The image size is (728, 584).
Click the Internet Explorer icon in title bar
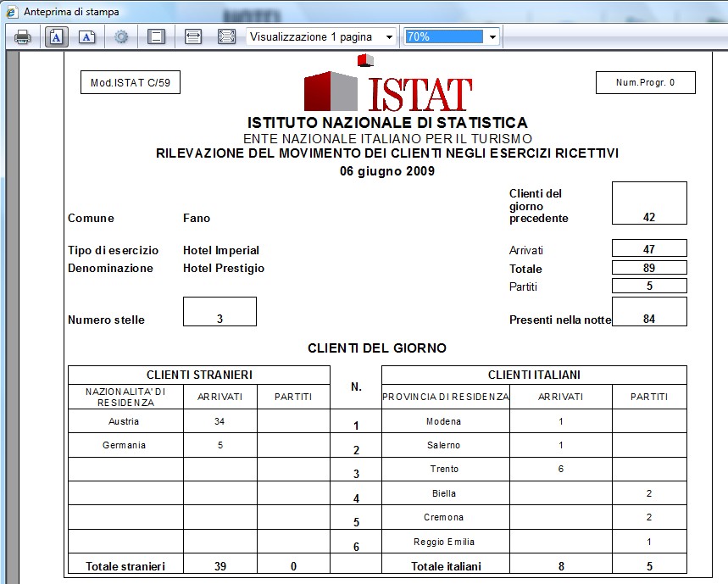tap(12, 12)
